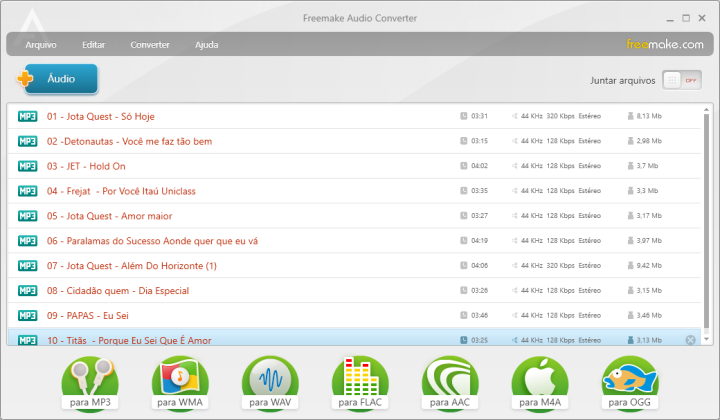Click the 3,46 Mb file size
This screenshot has height=420, width=720.
(649, 315)
